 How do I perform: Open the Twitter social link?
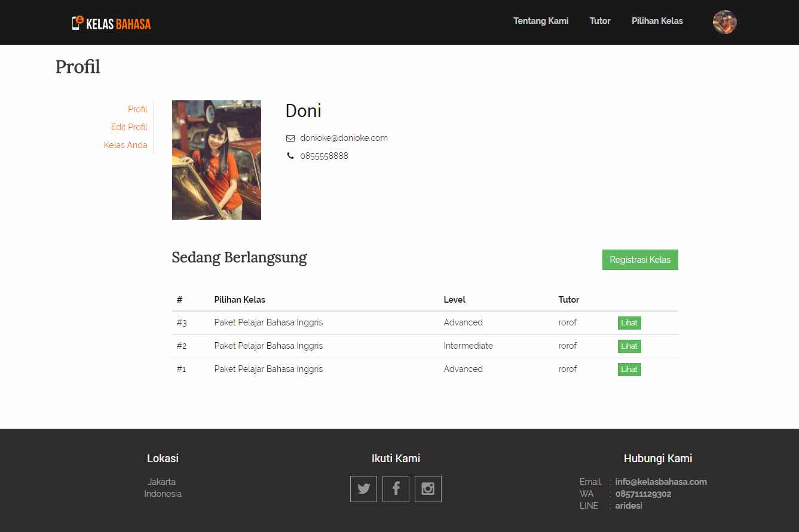363,489
